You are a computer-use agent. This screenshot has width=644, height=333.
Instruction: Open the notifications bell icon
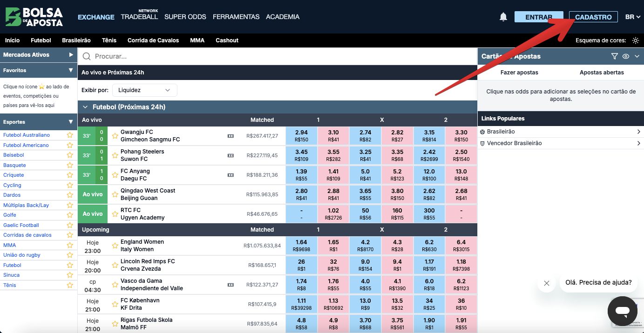pos(503,17)
